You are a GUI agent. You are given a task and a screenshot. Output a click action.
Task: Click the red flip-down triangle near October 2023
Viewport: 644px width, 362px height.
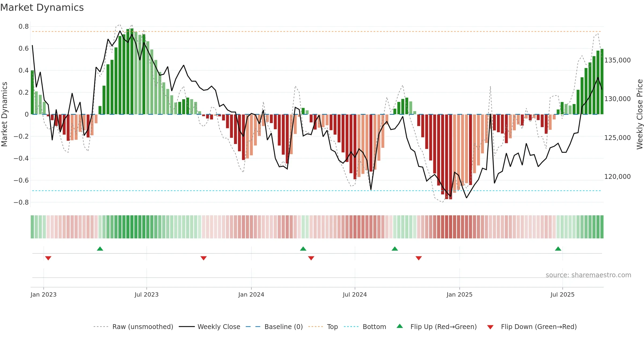click(204, 258)
